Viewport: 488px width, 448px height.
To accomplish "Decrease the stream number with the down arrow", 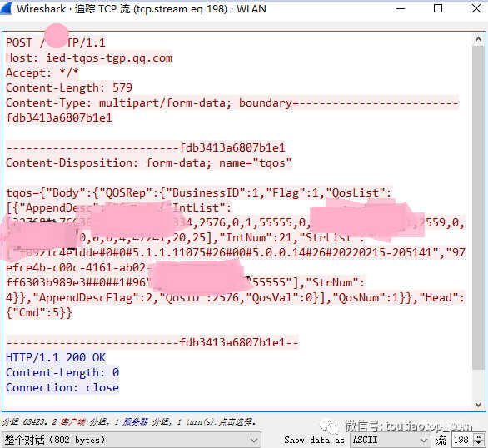I will coord(480,443).
